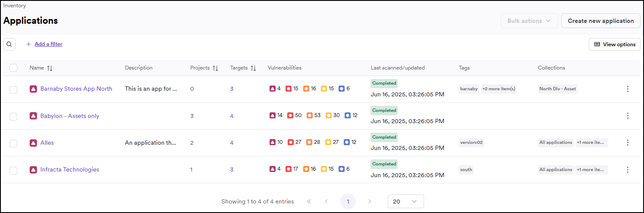Select page 1 in pagination
This screenshot has width=644, height=213.
tap(348, 201)
